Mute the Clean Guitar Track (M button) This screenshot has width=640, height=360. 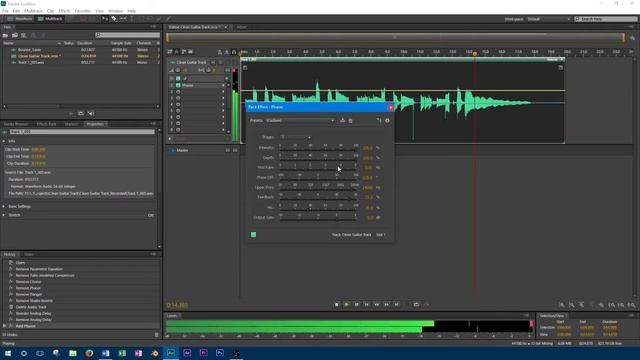point(213,62)
